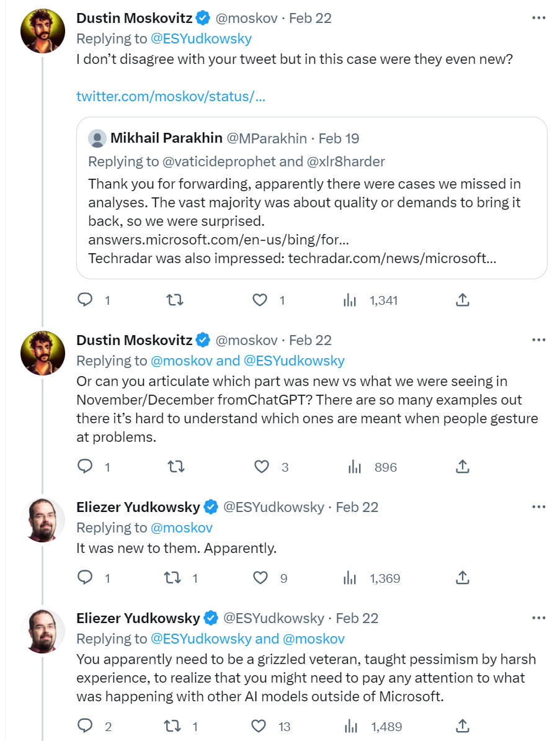
Task: Retweet Dustin's tweet quoting Mikhail Parakhin
Action: click(176, 300)
